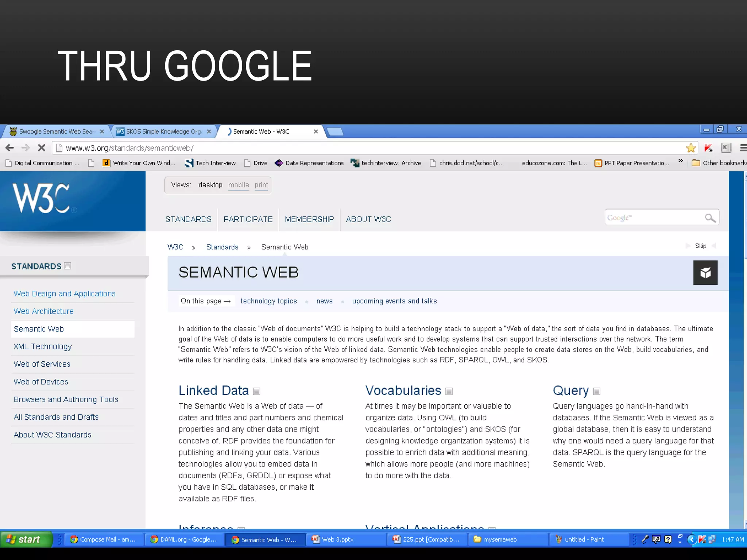Screen dimensions: 747x560
Task: Open the Query heading link
Action: (x=571, y=391)
